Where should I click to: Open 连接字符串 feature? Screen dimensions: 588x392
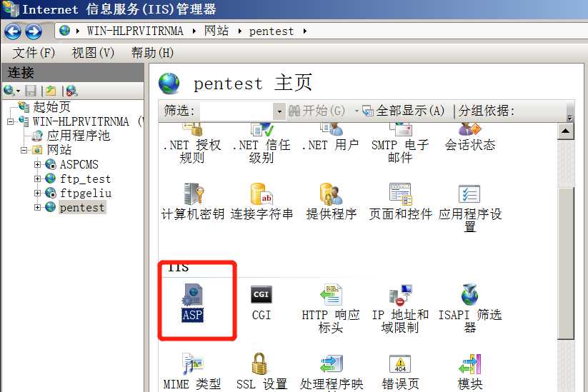pos(261,201)
